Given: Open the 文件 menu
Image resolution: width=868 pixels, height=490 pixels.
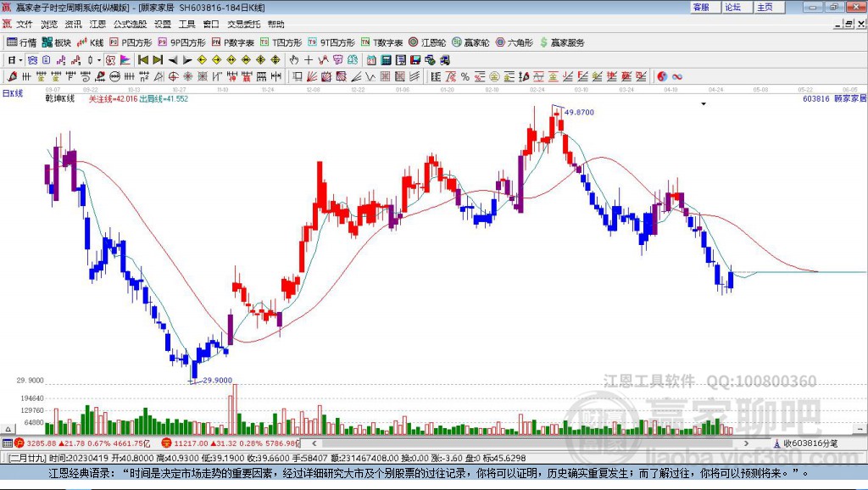Looking at the screenshot, I should [25, 24].
